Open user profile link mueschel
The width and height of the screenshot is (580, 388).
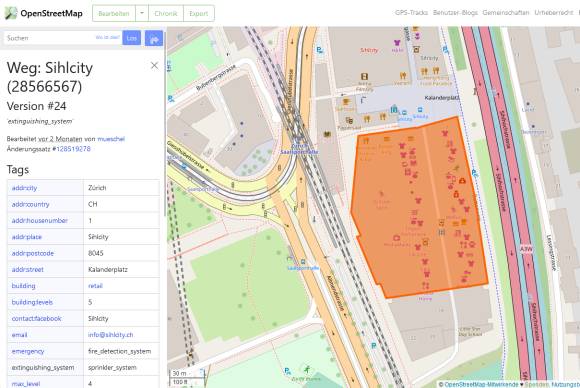111,139
